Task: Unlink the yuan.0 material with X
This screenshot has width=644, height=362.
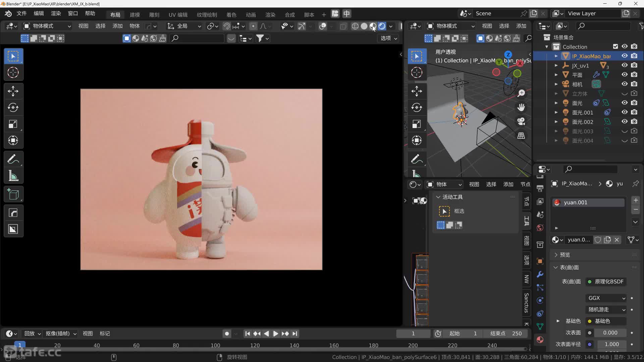Action: [x=616, y=240]
